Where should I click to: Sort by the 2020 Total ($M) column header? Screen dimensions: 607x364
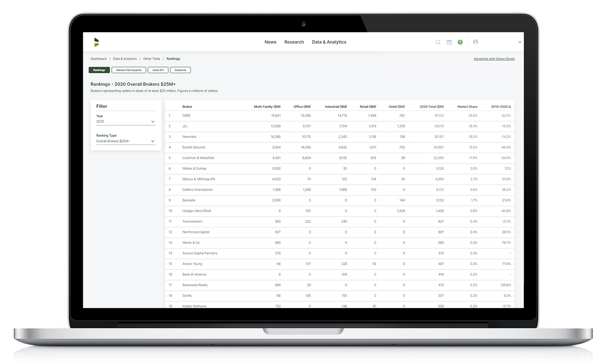[432, 106]
